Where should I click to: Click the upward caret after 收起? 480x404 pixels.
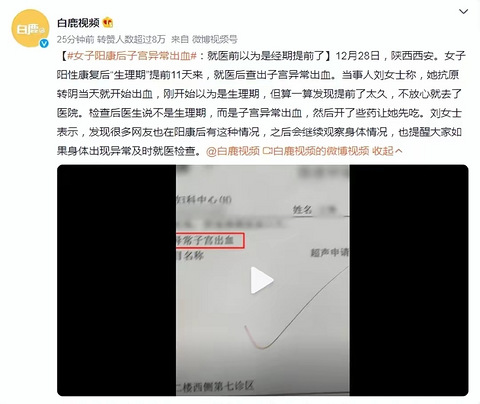click(x=398, y=151)
